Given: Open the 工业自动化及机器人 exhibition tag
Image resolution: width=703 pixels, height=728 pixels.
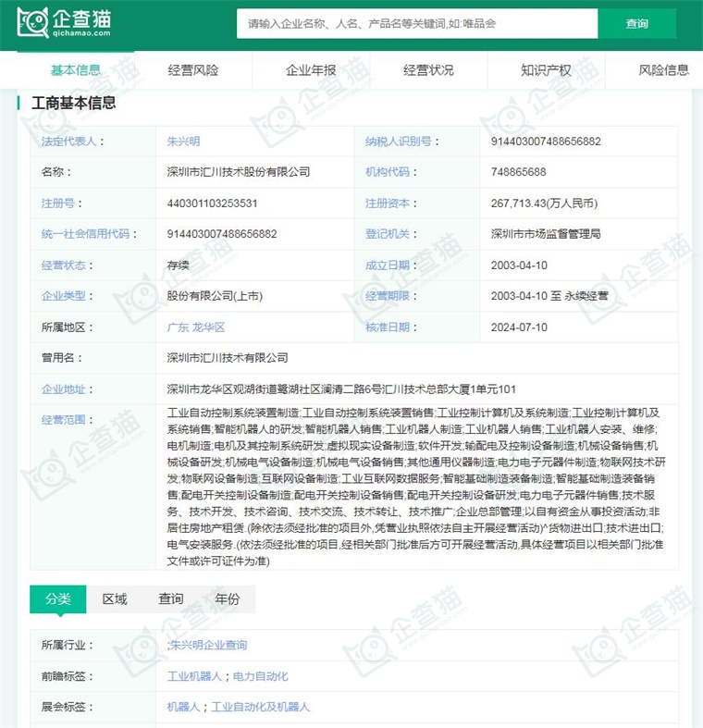Looking at the screenshot, I should point(261,707).
